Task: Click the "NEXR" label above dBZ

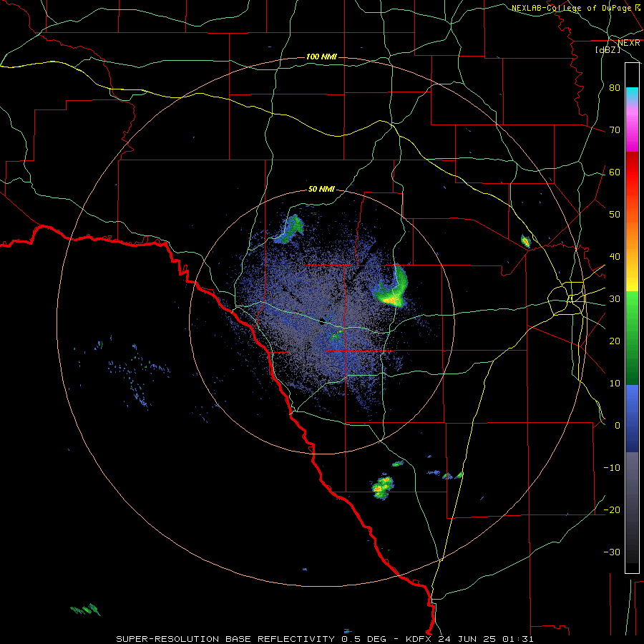Action: click(x=629, y=43)
